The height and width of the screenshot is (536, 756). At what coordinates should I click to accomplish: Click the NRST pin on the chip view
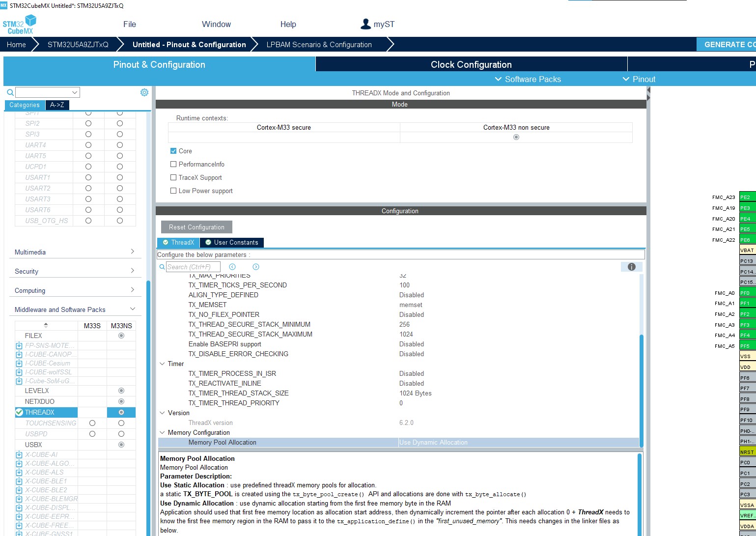coord(747,452)
